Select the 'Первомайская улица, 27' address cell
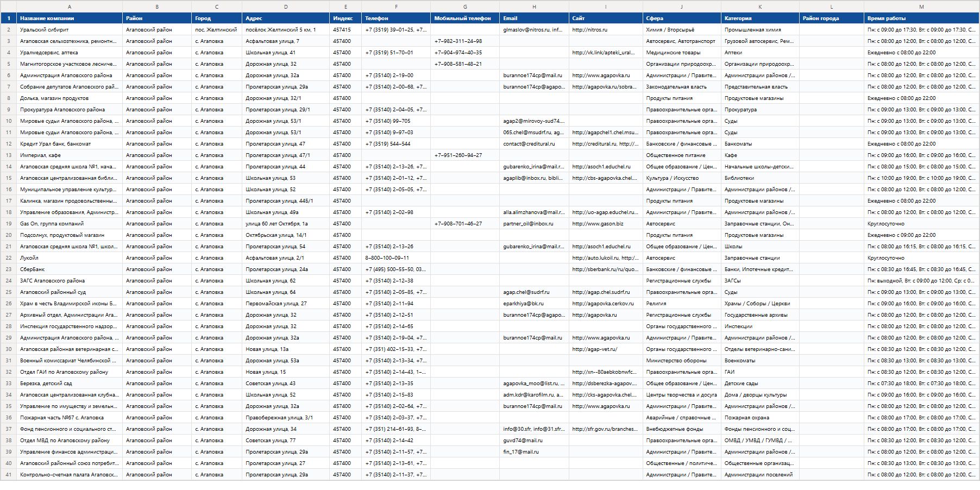The width and height of the screenshot is (980, 490). pyautogui.click(x=286, y=304)
